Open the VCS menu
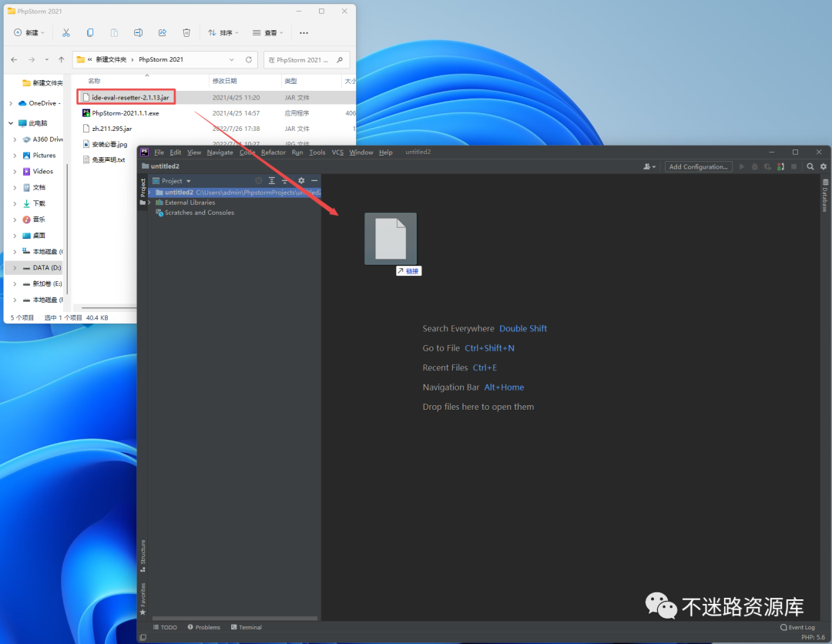The width and height of the screenshot is (832, 644). click(337, 153)
